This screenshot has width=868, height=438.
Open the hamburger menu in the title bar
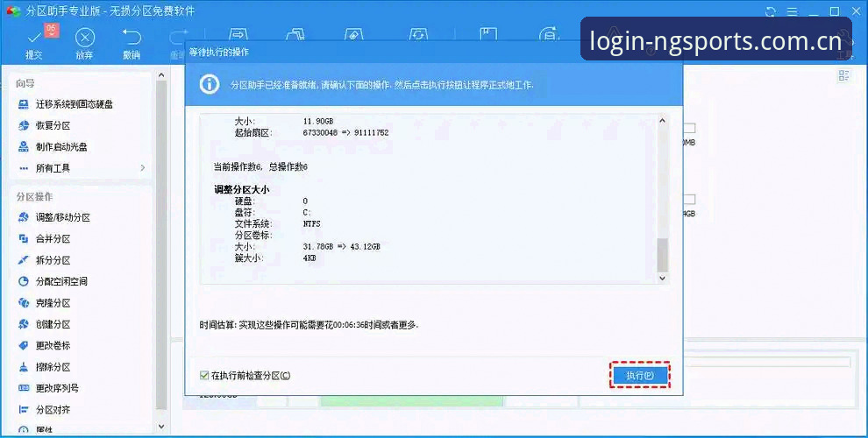(793, 11)
